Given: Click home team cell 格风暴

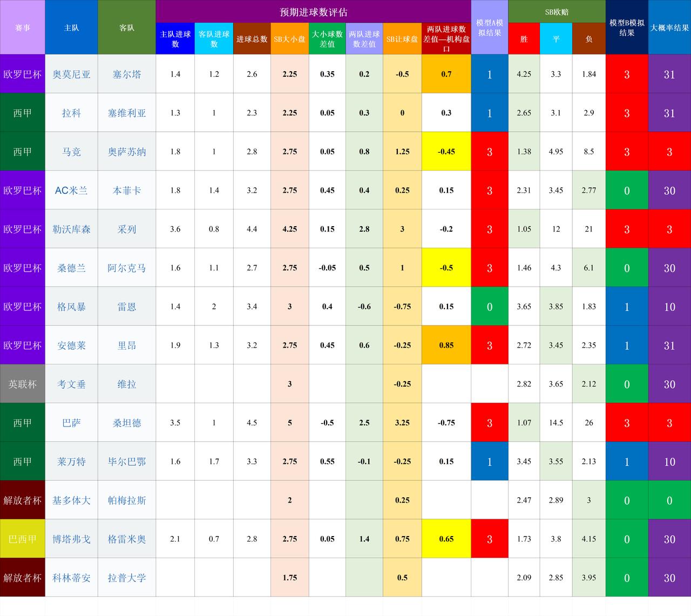Looking at the screenshot, I should [72, 307].
